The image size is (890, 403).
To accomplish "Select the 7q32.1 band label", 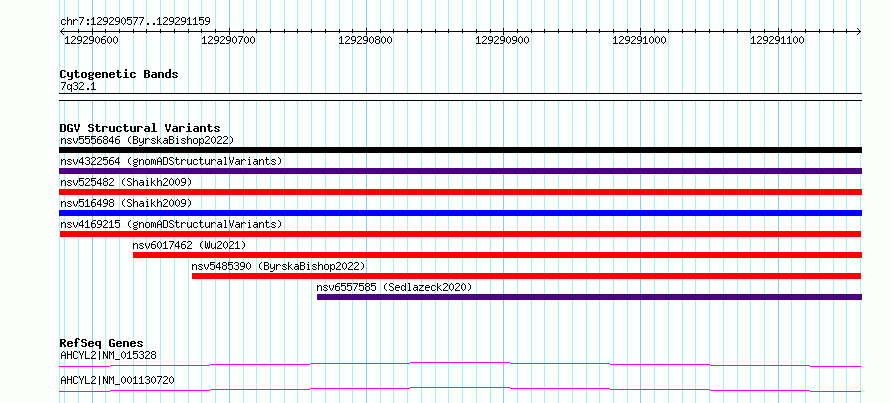I will [x=76, y=86].
